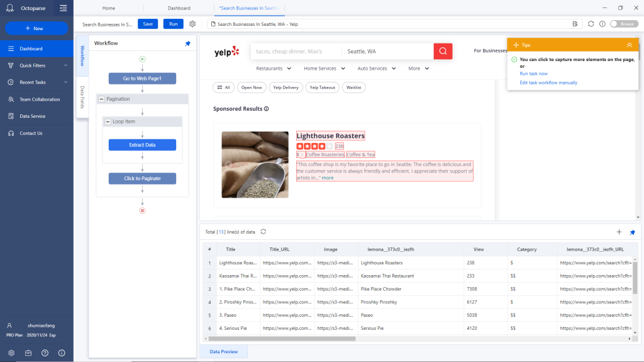Viewport: 644px width, 362px height.
Task: Click the about info icon at sidebar bottom
Action: (x=62, y=353)
